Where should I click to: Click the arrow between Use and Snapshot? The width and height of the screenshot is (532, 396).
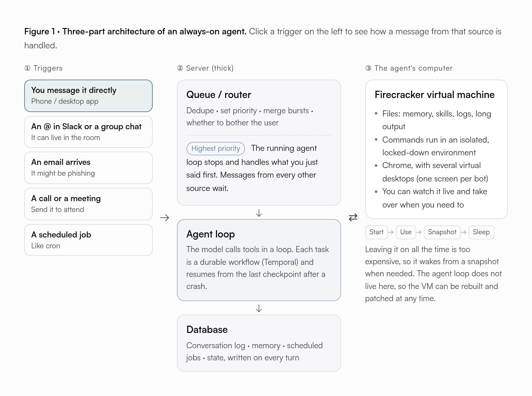click(x=419, y=232)
